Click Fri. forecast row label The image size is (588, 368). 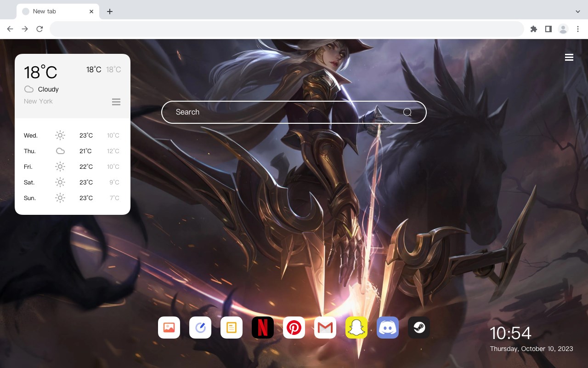coord(28,167)
